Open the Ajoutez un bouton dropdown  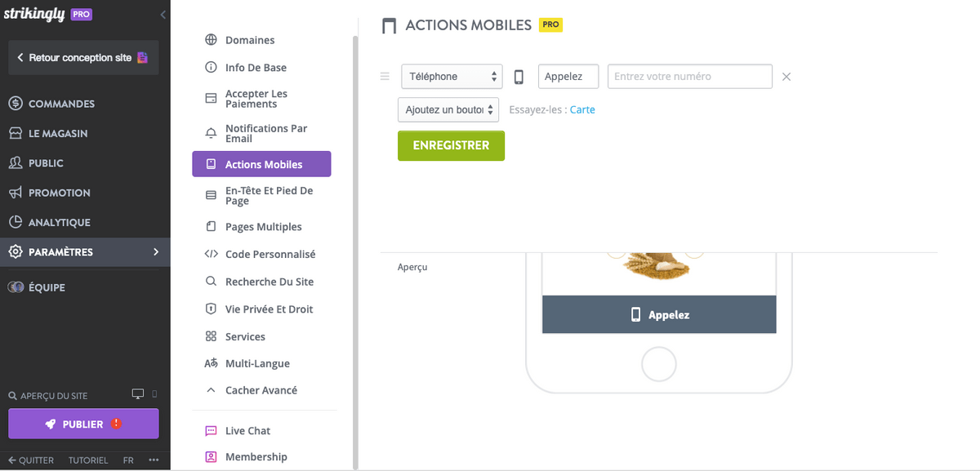[448, 110]
